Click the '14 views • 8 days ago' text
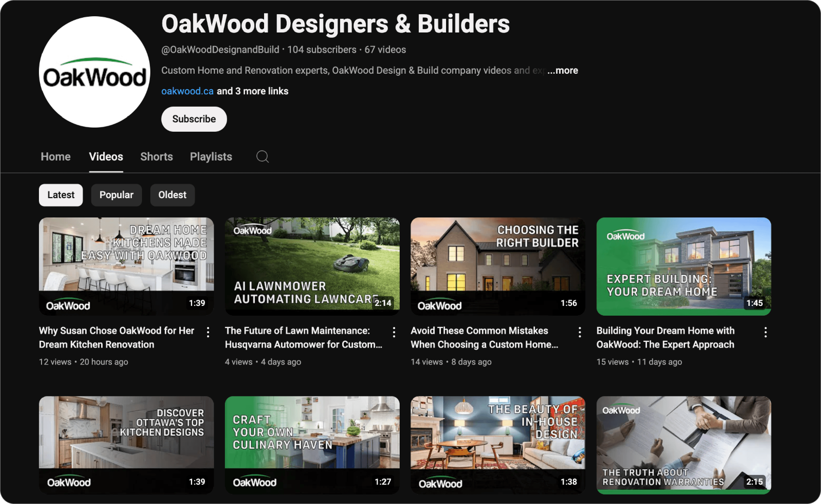Image resolution: width=821 pixels, height=504 pixels. click(x=451, y=362)
